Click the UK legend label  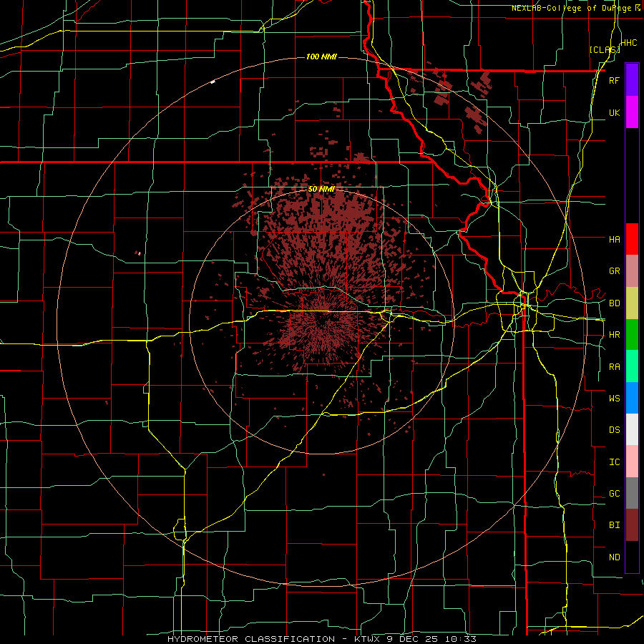tap(614, 112)
